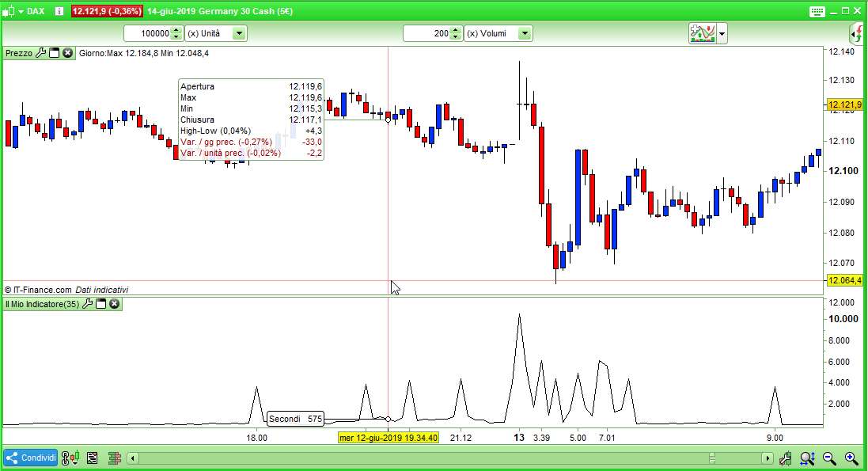Click the Secondi 575 indicator value box

[x=295, y=419]
